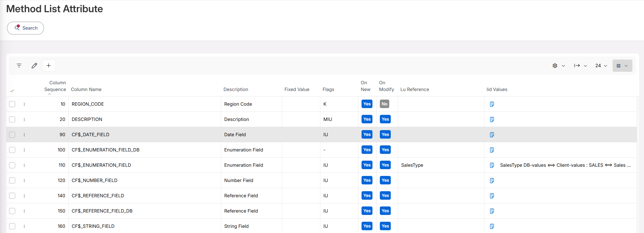
Task: Check the CF$_DATE_FIELD row checkbox
Action: point(12,135)
